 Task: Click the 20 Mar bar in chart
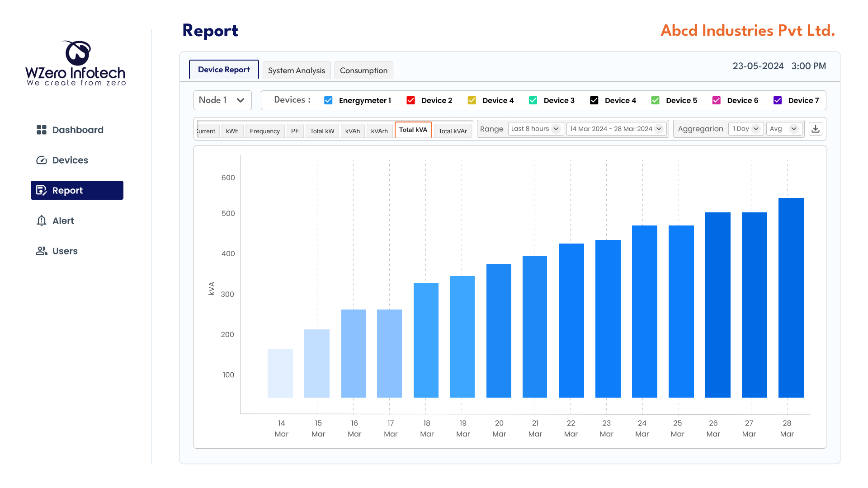tap(499, 331)
